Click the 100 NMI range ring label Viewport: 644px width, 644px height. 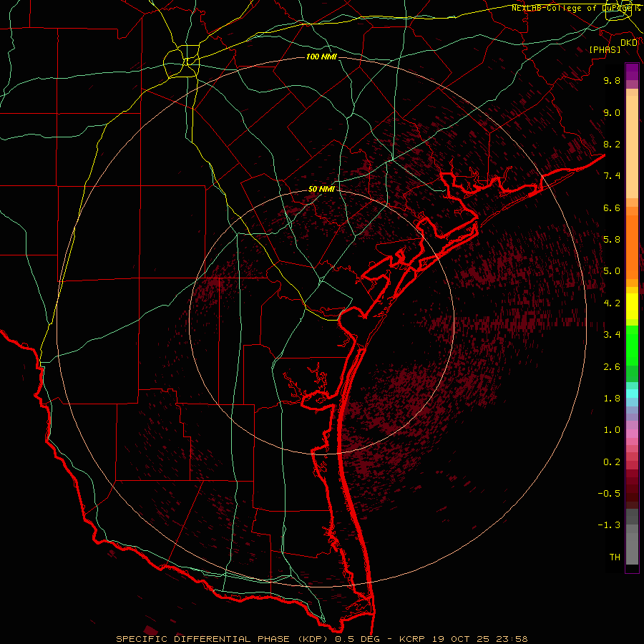pos(321,57)
